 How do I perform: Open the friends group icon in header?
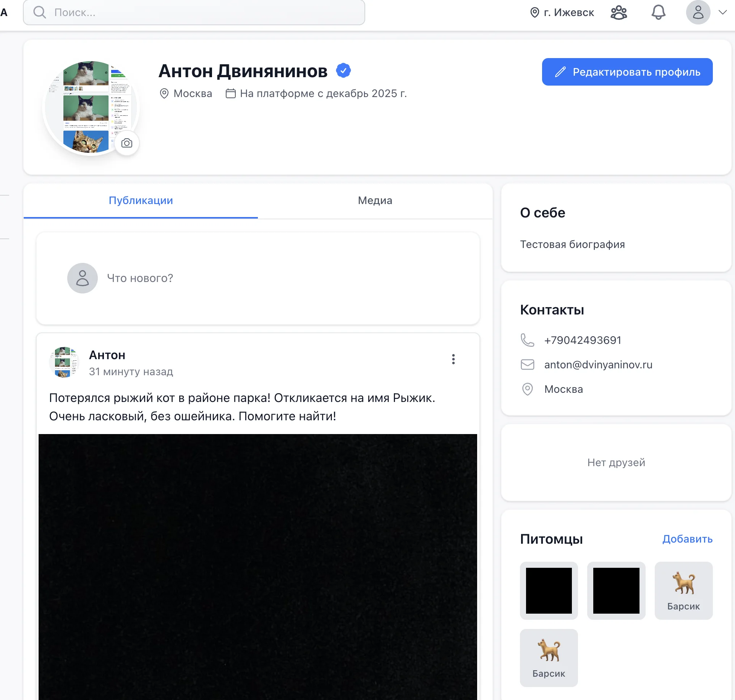point(618,13)
